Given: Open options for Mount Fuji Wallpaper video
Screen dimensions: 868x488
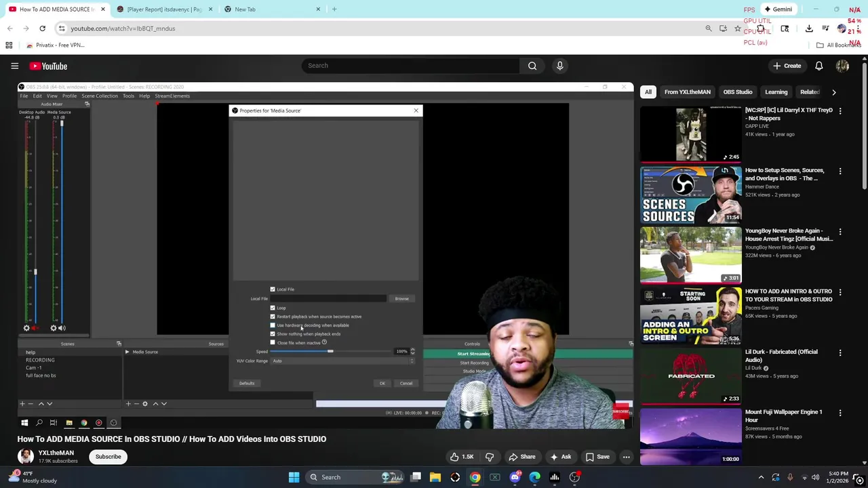Looking at the screenshot, I should [x=840, y=413].
